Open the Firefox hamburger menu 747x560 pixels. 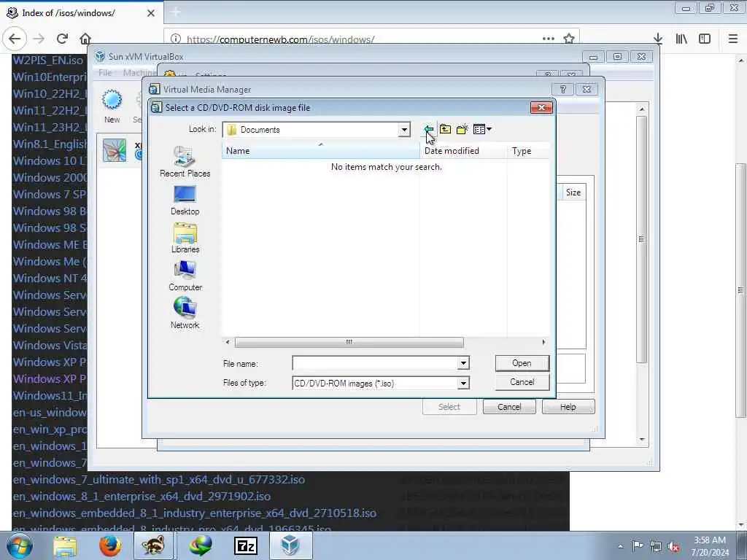pyautogui.click(x=732, y=39)
